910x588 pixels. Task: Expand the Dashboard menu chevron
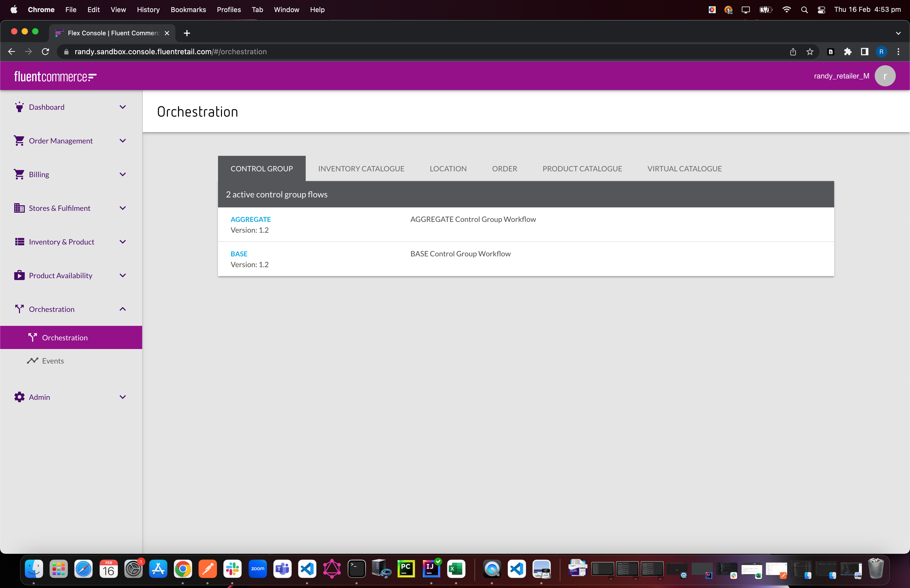coord(123,107)
